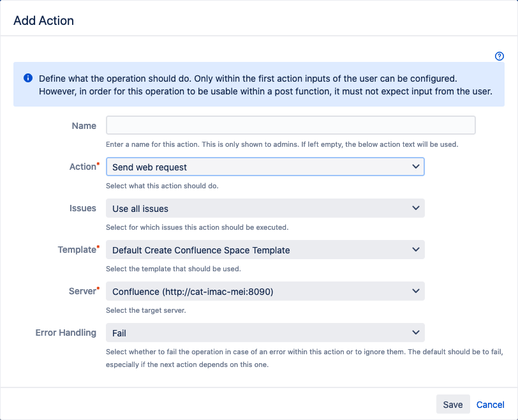
Task: Click the chevron arrow of Issues field
Action: tap(416, 208)
